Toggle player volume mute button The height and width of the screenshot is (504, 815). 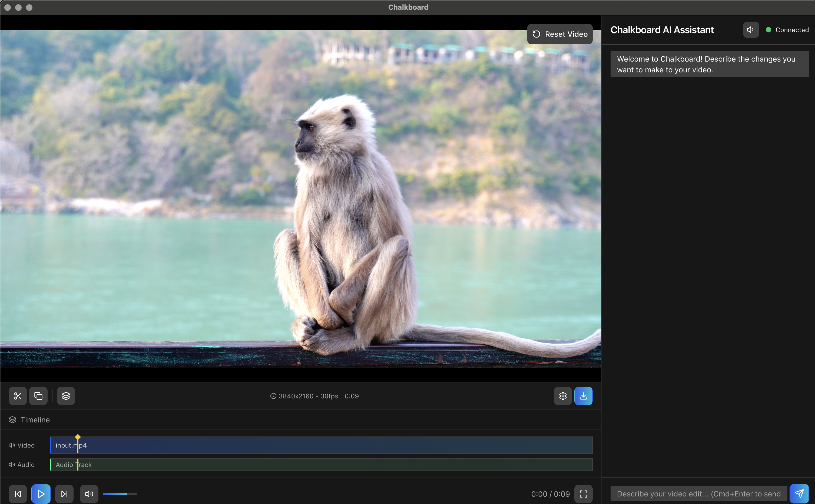[89, 494]
